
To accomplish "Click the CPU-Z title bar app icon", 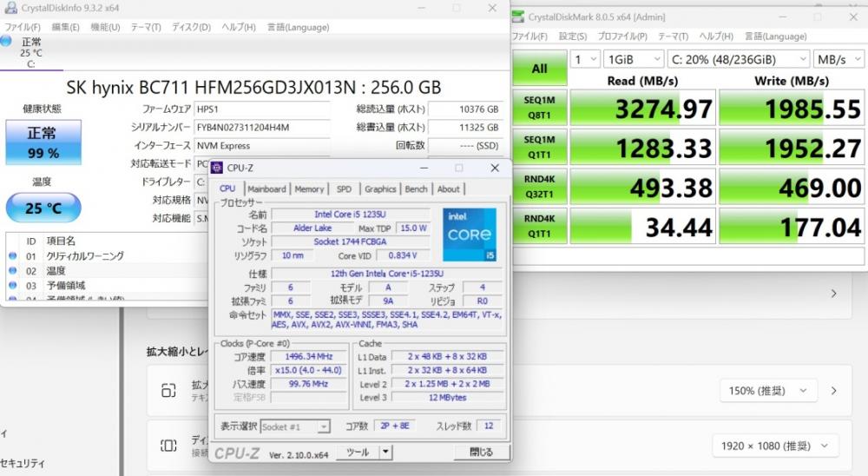I will click(218, 168).
